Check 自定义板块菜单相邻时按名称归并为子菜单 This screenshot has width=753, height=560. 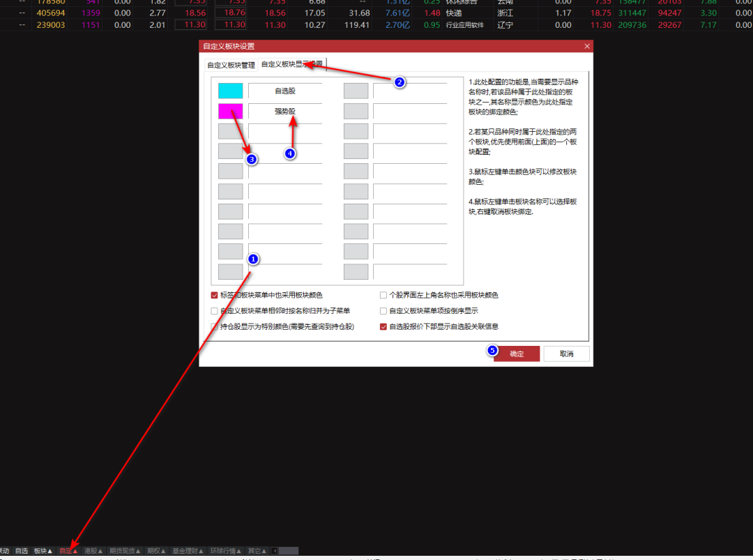tap(215, 311)
